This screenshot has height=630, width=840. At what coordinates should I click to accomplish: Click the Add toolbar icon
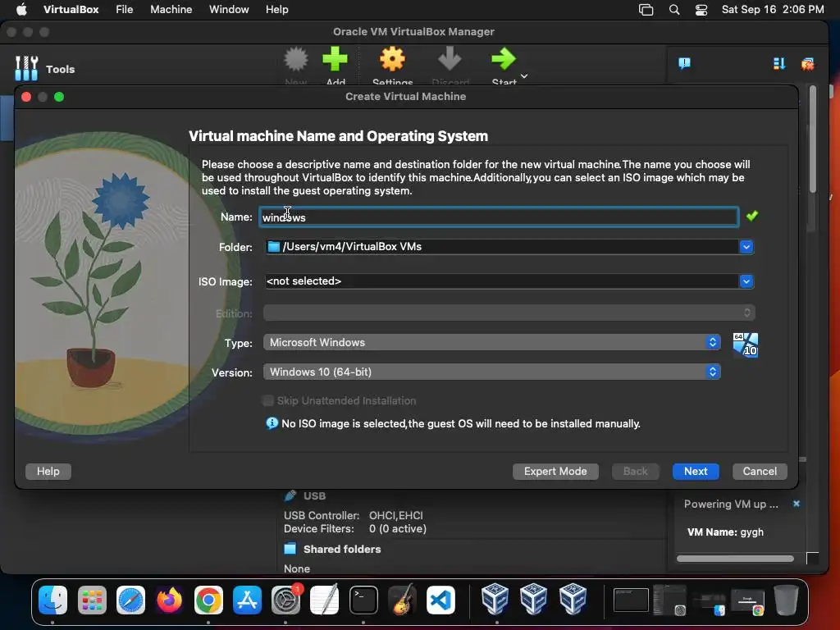tap(335, 59)
